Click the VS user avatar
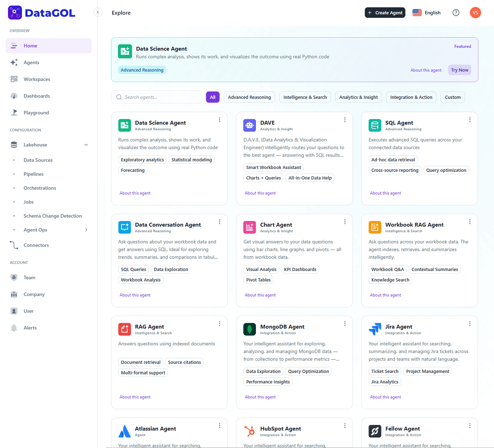494x448 pixels. coord(475,13)
